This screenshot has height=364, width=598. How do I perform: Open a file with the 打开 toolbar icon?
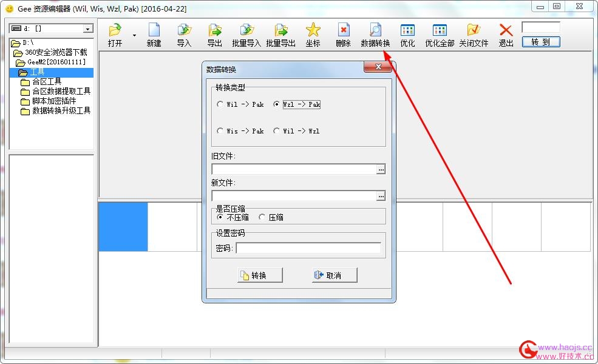coord(115,35)
